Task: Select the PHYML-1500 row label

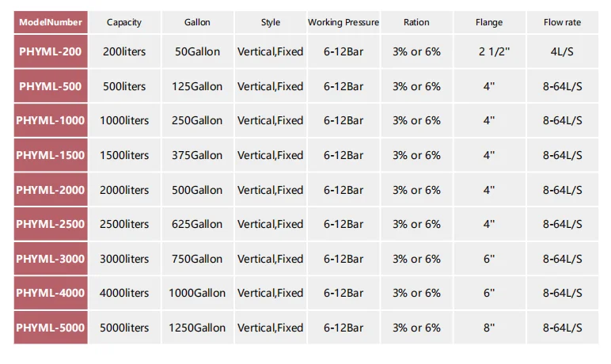Action: [x=51, y=155]
